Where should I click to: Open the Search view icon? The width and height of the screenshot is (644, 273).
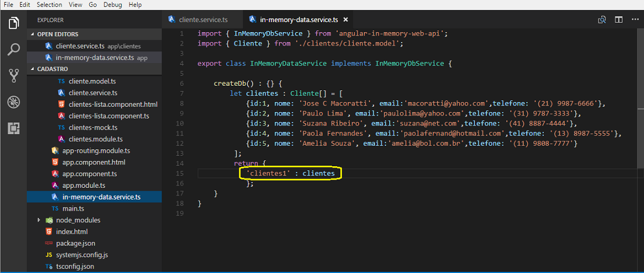13,50
